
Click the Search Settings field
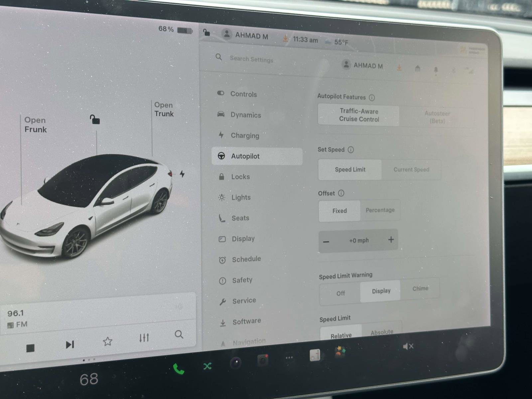click(251, 59)
